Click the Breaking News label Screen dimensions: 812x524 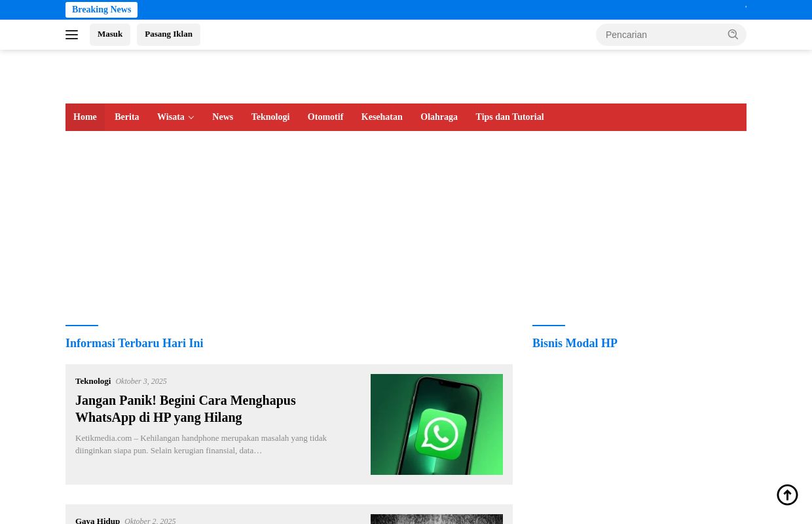(101, 10)
